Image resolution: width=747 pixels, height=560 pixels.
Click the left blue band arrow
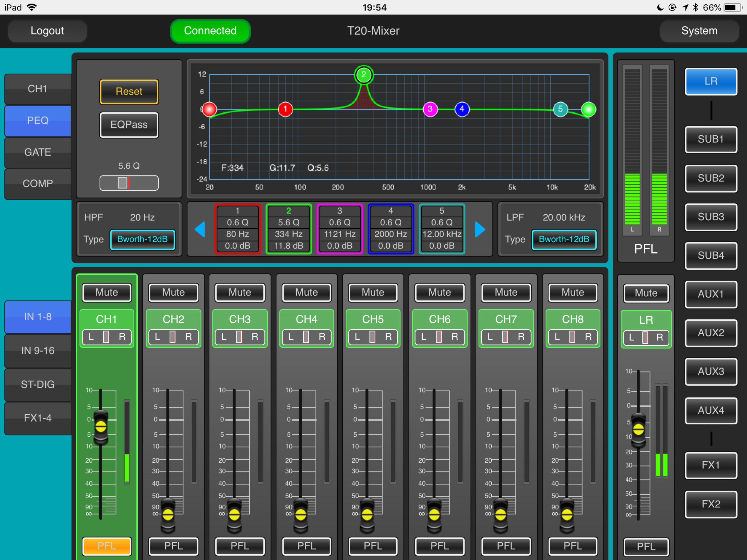[200, 229]
